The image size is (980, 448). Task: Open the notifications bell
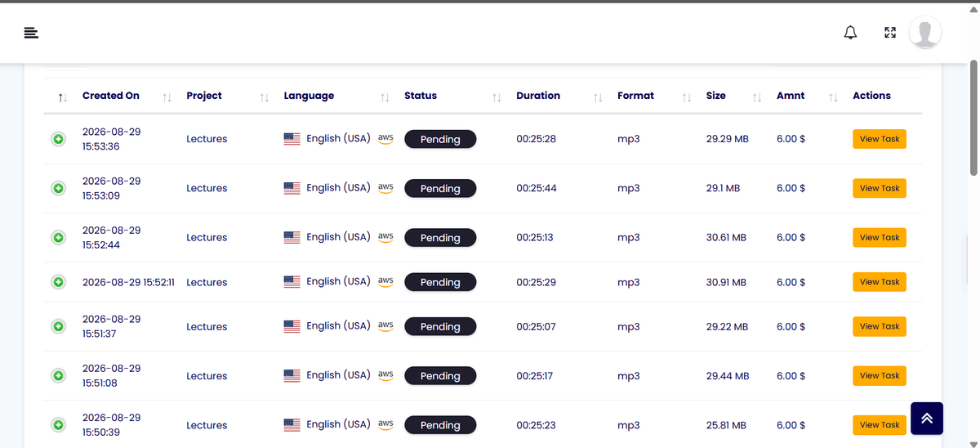click(850, 33)
